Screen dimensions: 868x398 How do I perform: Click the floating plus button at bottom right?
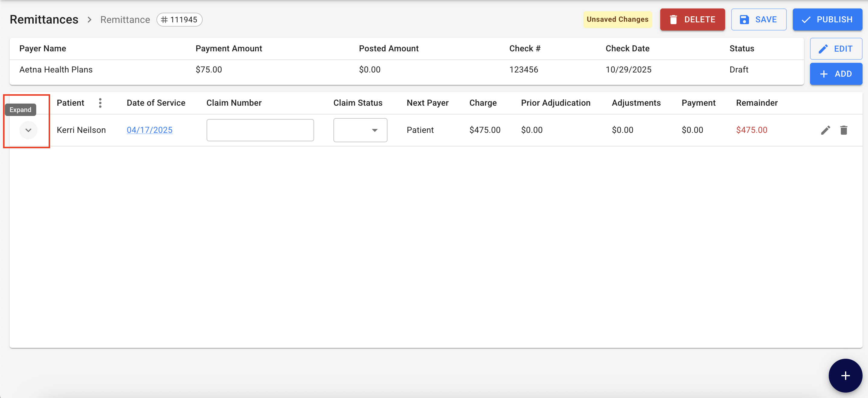pos(845,375)
